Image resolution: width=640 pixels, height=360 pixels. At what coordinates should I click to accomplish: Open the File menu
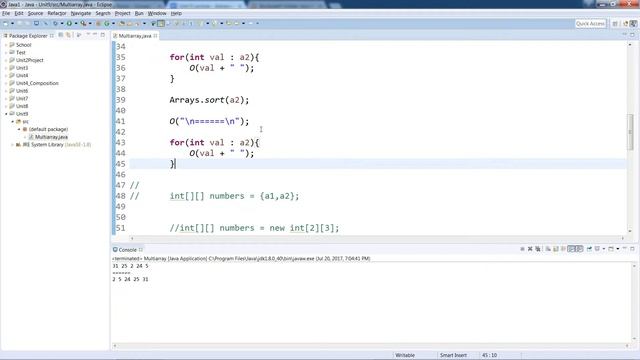6,13
